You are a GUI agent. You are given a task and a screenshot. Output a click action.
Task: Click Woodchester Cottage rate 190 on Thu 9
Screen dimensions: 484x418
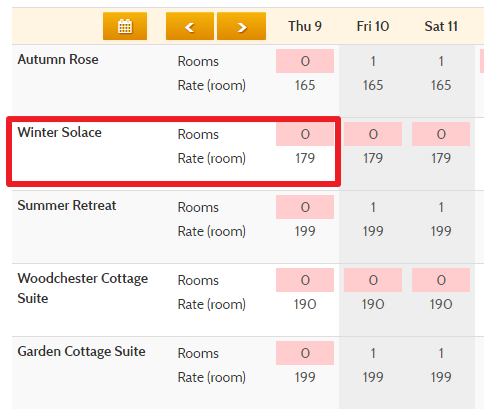(x=305, y=304)
